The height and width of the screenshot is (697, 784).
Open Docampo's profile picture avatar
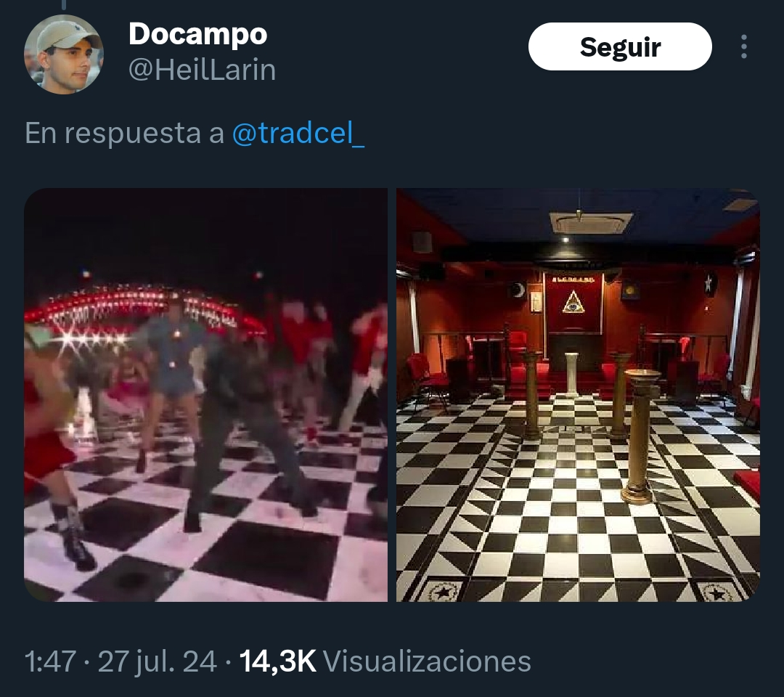pos(63,54)
